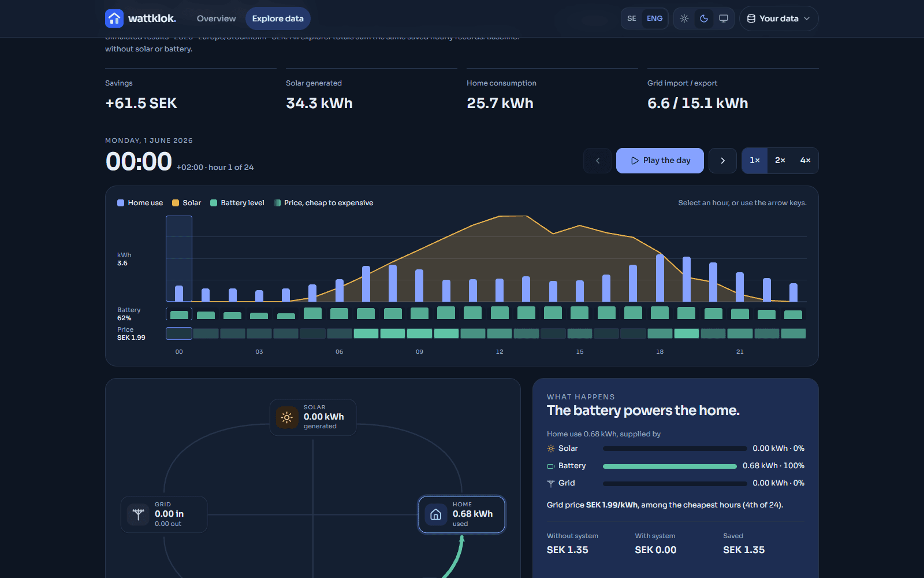Click the Grid row pylon icon in supply list

551,483
